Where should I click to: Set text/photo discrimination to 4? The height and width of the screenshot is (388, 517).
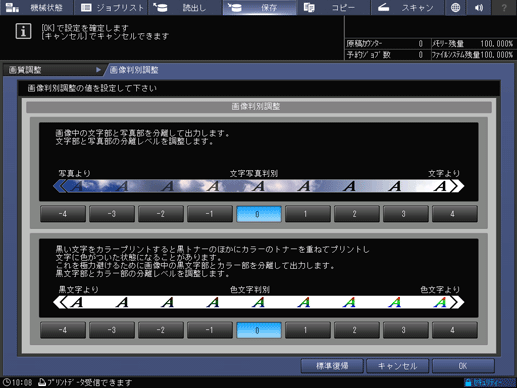tap(455, 214)
